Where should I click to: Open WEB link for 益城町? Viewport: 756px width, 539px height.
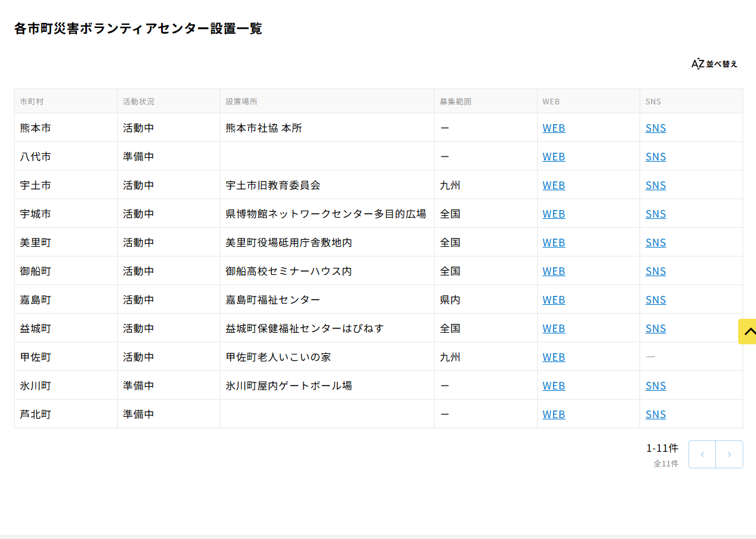[554, 328]
